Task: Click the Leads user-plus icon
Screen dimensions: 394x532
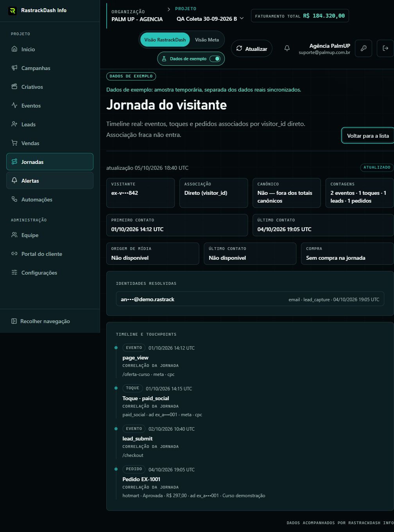Action: tap(14, 124)
